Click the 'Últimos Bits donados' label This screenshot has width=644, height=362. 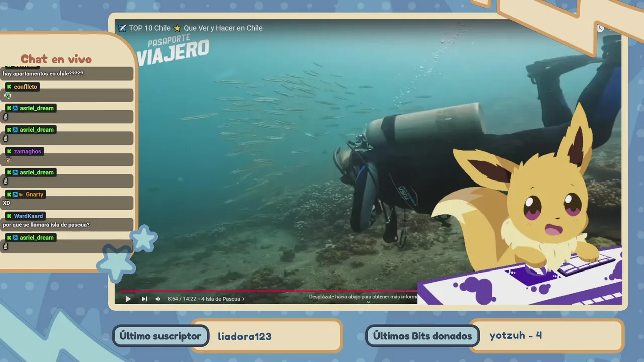tap(423, 336)
